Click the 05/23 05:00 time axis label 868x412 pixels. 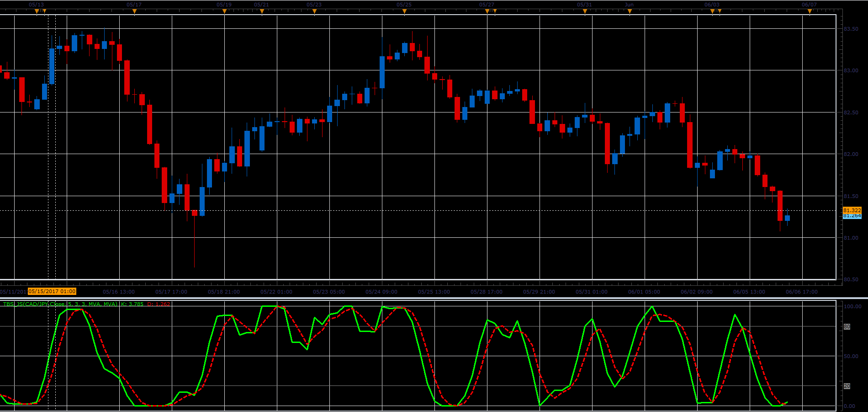coord(329,292)
